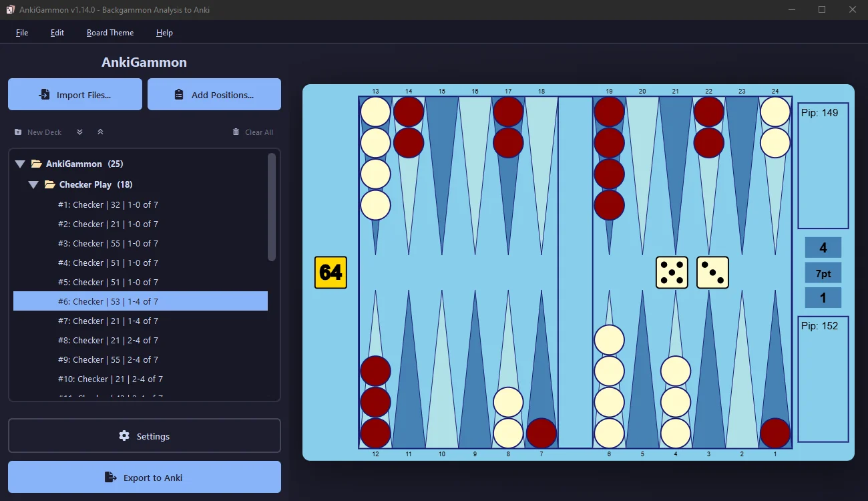Expand all decks with double-down chevron
Viewport: 868px width, 501px height.
point(79,132)
